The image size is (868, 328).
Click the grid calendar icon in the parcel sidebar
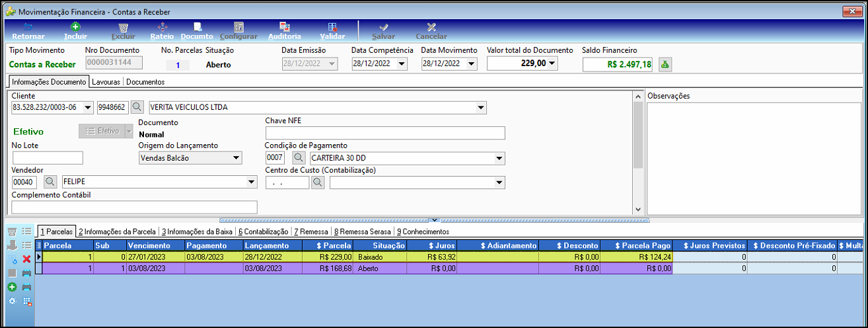(x=26, y=301)
